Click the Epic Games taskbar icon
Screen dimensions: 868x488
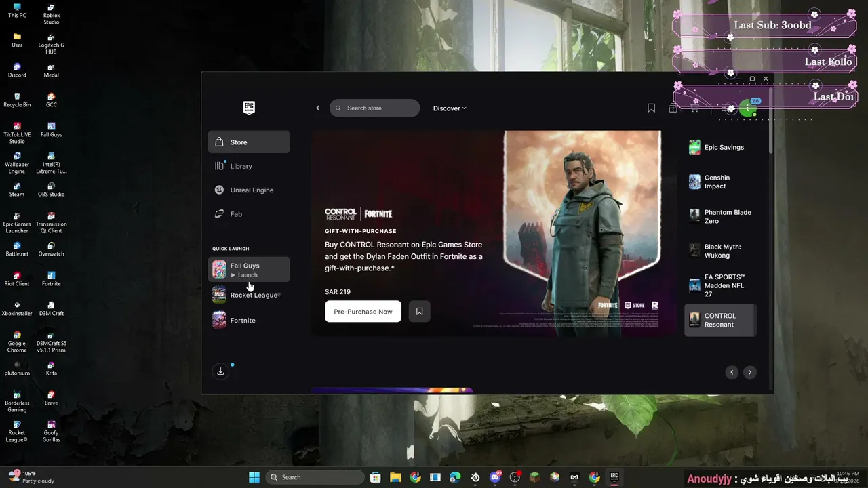coord(614,477)
